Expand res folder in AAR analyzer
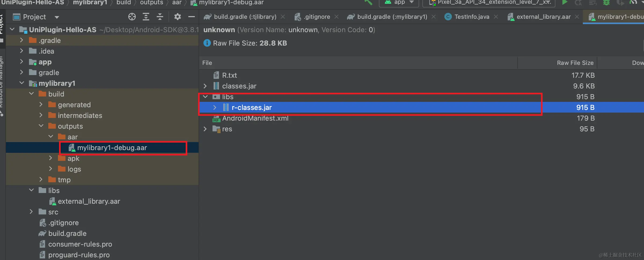The height and width of the screenshot is (260, 644). [205, 129]
